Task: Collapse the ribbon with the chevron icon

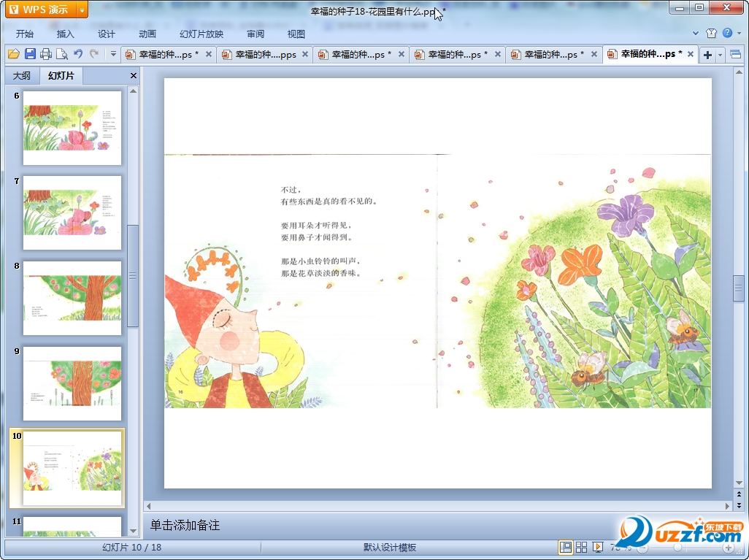Action: click(696, 33)
